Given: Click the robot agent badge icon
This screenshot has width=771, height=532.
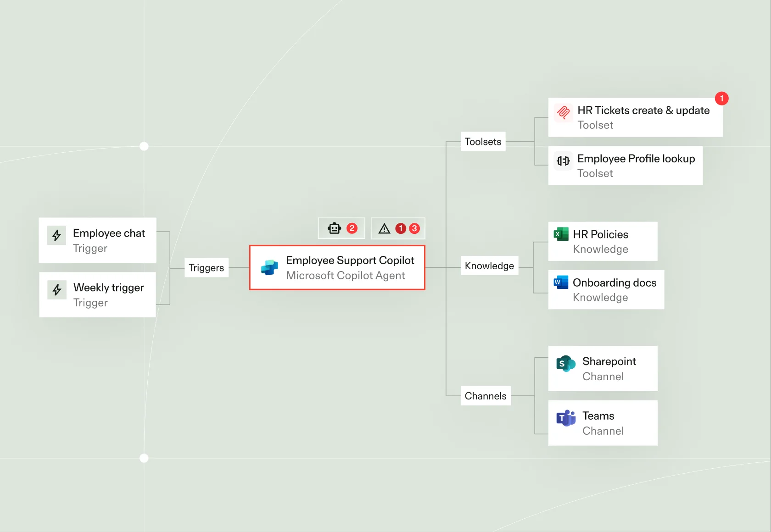Looking at the screenshot, I should 334,228.
